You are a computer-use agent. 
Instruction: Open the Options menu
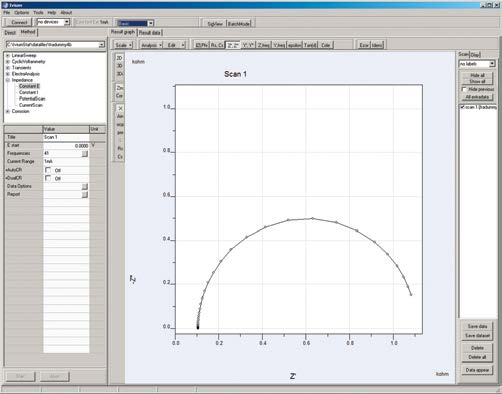21,12
